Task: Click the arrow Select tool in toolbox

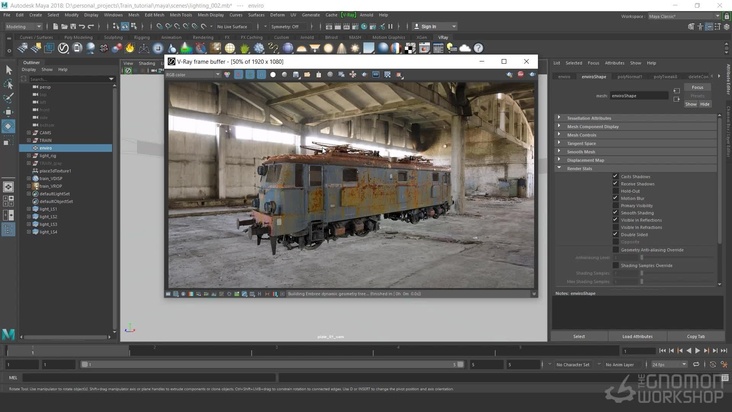Action: coord(8,68)
